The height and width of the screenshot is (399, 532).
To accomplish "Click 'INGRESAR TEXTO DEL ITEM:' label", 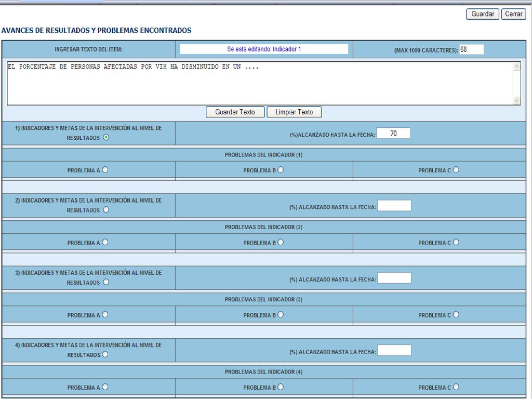I will coord(88,49).
